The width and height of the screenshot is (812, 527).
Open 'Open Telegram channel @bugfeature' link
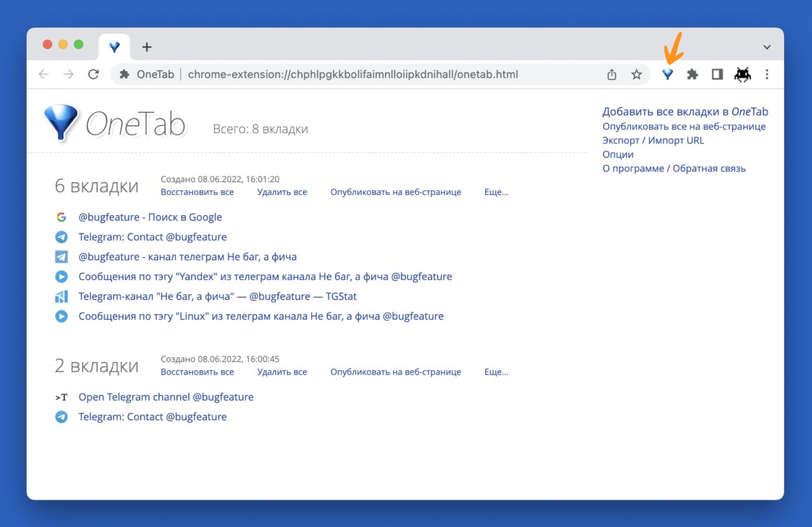pyautogui.click(x=166, y=397)
